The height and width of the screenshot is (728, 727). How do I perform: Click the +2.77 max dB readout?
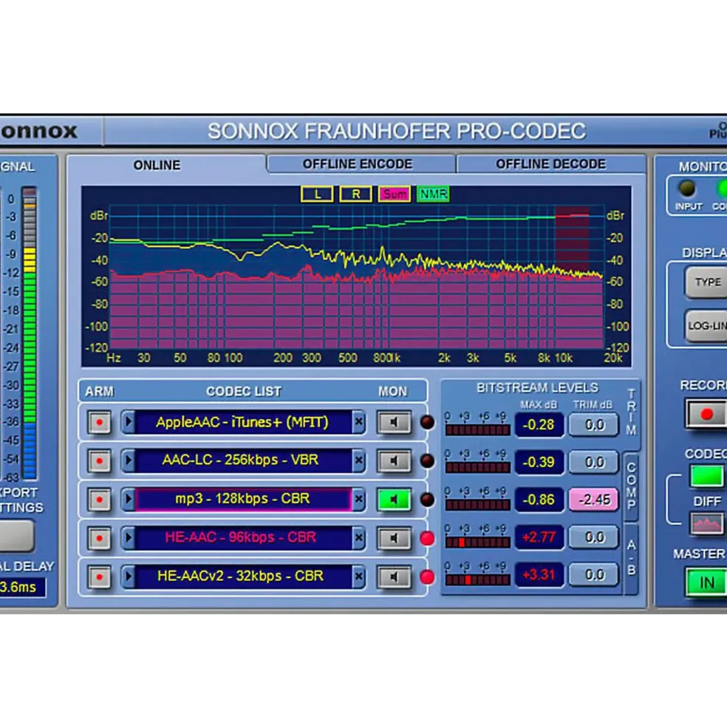tap(539, 537)
